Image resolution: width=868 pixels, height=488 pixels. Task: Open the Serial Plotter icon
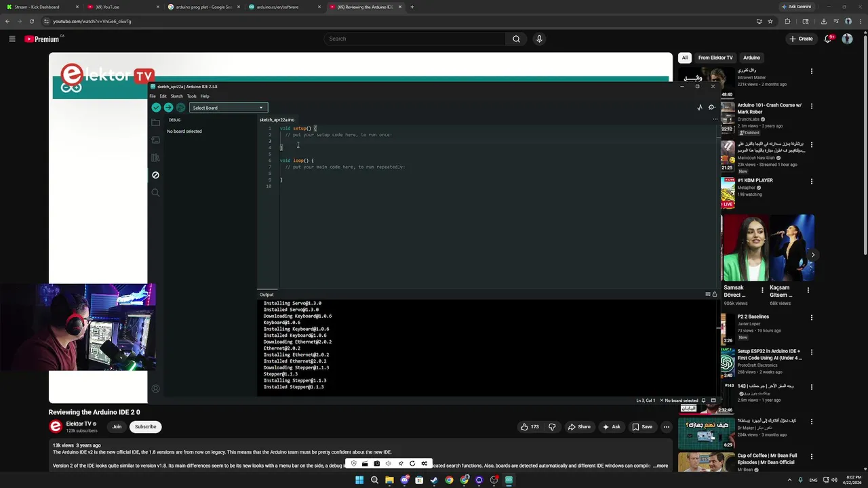(700, 108)
